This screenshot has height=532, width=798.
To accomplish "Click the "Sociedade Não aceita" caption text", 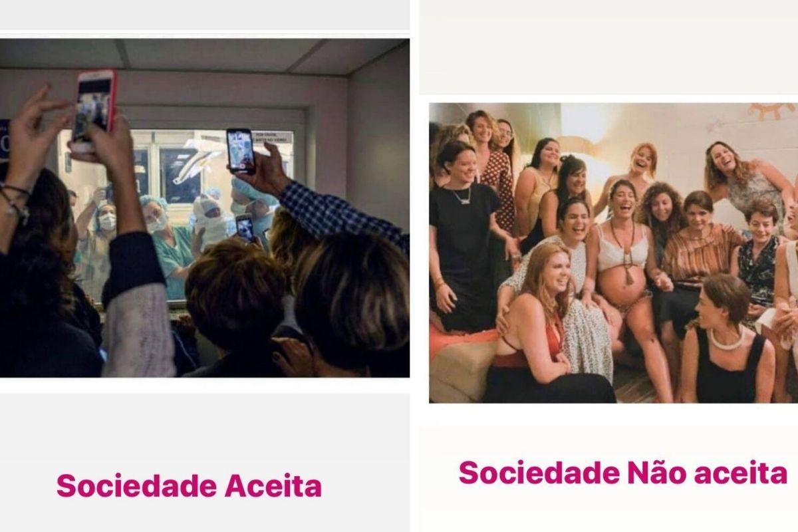I will [623, 473].
